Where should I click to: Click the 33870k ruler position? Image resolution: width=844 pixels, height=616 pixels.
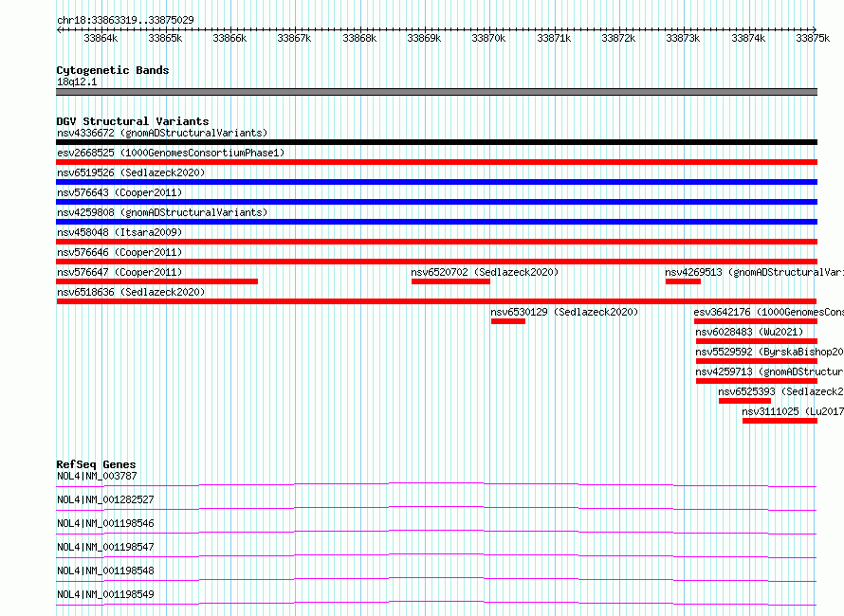pyautogui.click(x=488, y=38)
